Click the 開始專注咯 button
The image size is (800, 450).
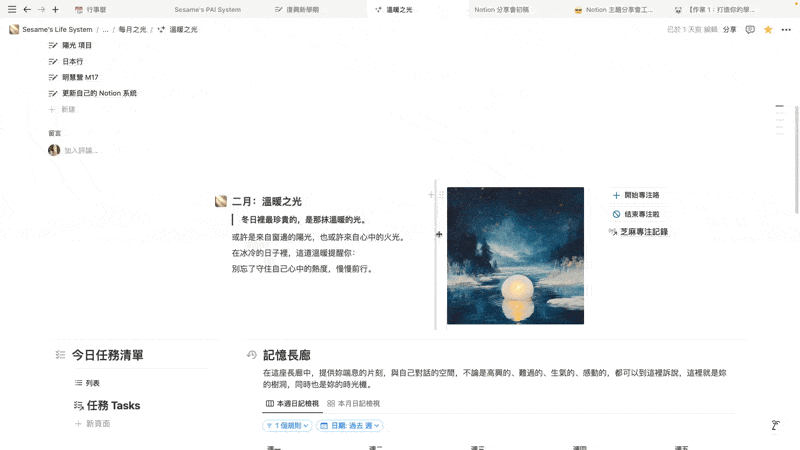point(636,195)
